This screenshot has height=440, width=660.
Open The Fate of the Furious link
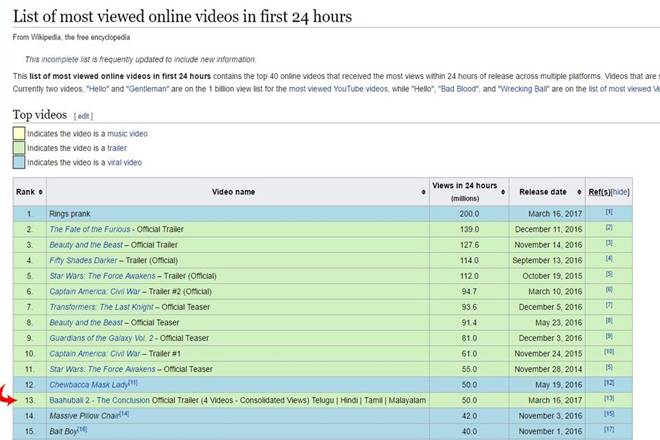(x=96, y=229)
